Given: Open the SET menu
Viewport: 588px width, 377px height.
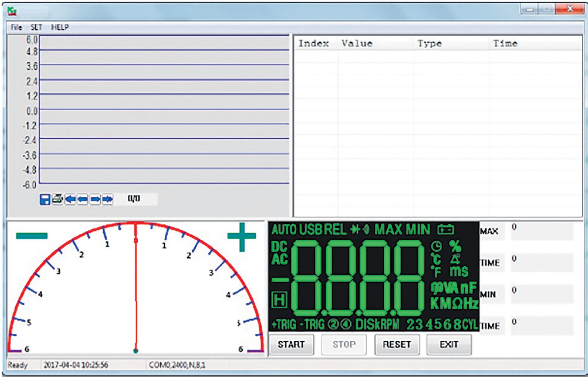Looking at the screenshot, I should tap(36, 27).
